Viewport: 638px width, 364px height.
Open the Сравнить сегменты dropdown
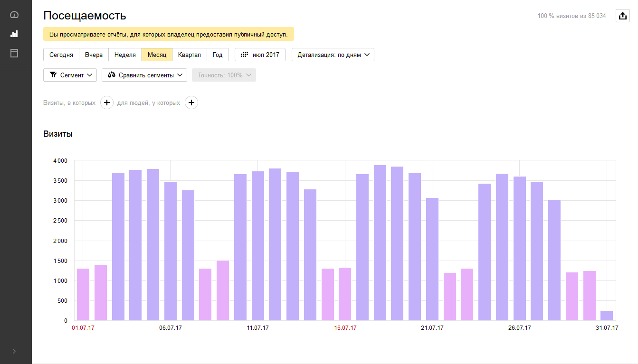click(x=144, y=75)
